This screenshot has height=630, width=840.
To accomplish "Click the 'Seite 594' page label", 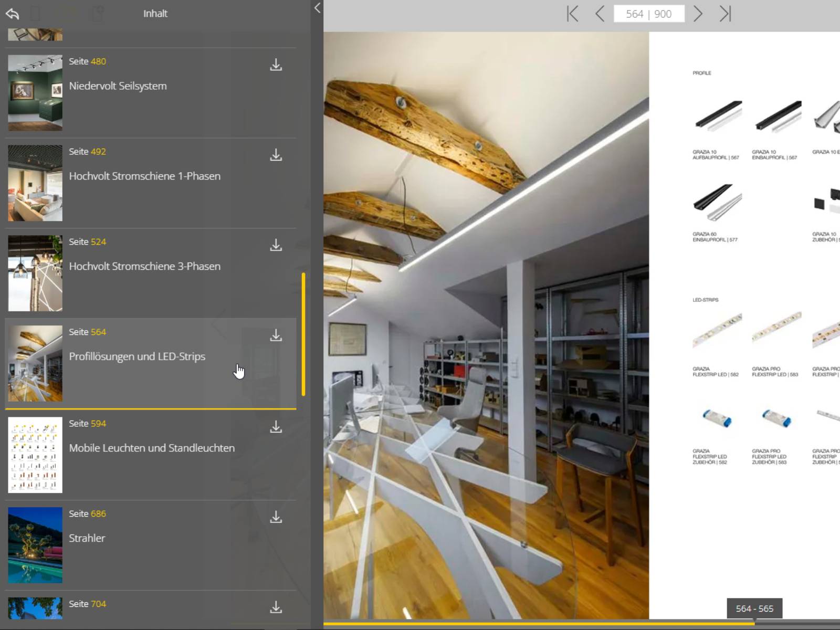I will pos(87,424).
